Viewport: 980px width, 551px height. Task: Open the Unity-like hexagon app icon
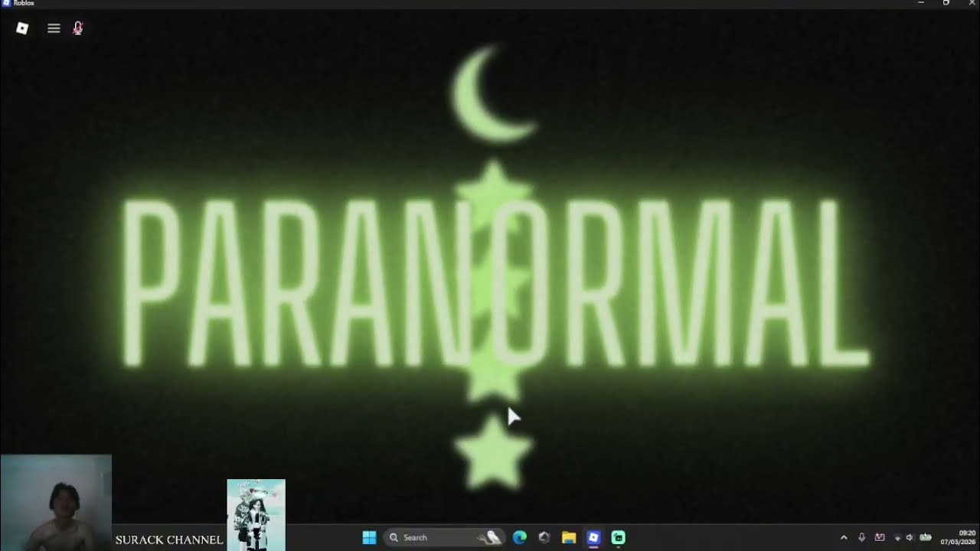click(x=544, y=537)
